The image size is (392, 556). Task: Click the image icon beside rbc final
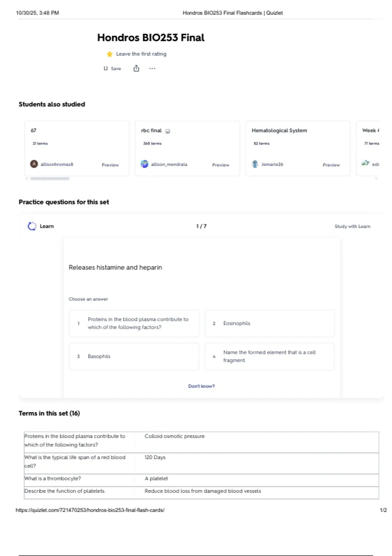168,131
